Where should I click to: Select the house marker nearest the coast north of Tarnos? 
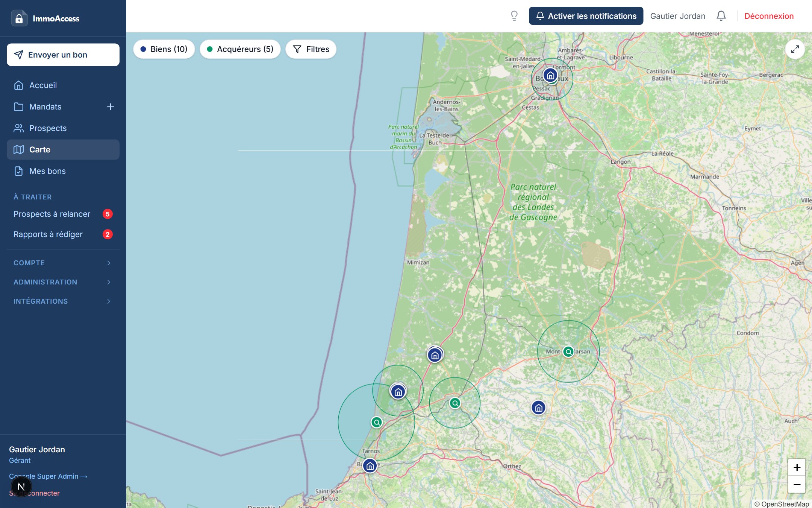tap(398, 392)
